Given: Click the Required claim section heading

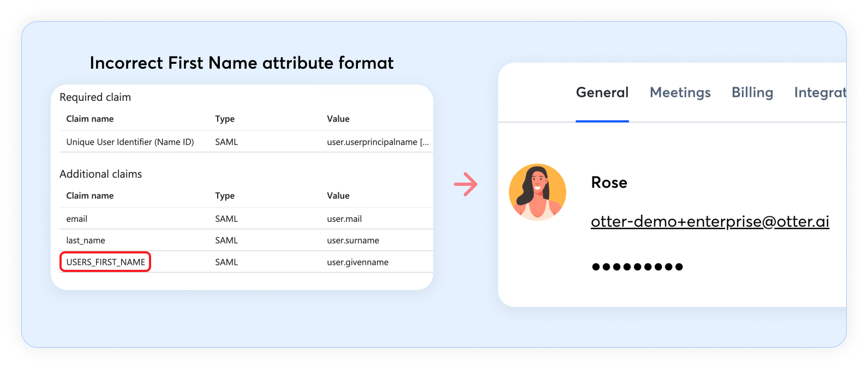Looking at the screenshot, I should [95, 97].
